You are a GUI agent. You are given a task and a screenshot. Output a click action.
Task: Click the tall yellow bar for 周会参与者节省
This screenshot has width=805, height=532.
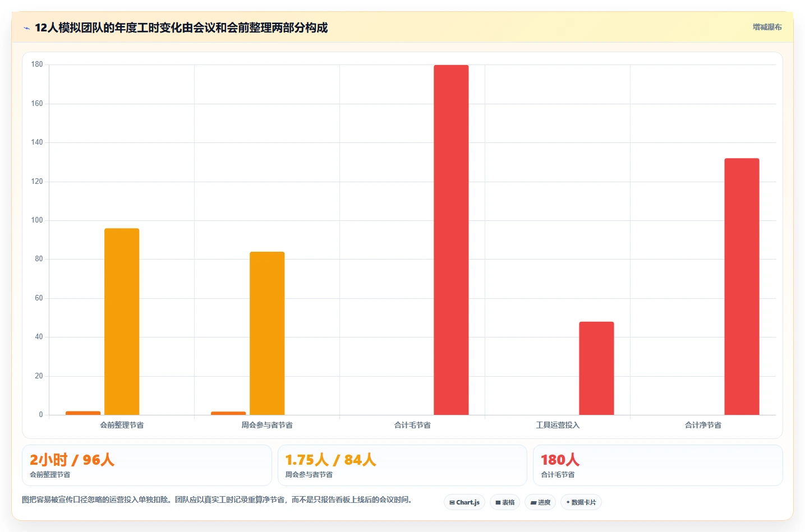point(267,334)
